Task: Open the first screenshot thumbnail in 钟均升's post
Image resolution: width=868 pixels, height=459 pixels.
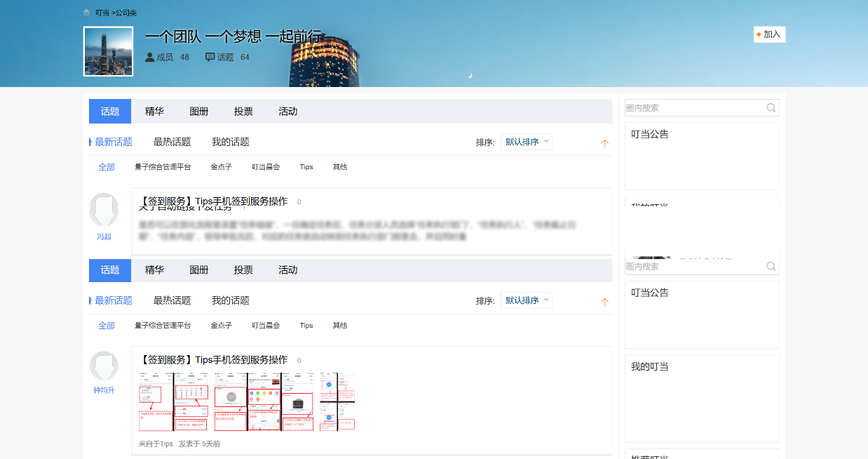Action: [x=156, y=401]
